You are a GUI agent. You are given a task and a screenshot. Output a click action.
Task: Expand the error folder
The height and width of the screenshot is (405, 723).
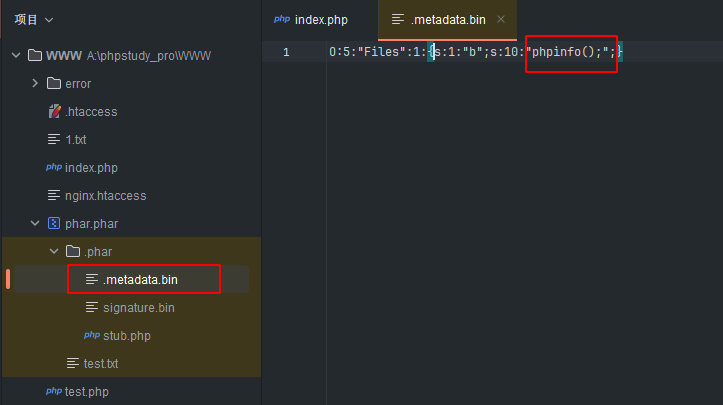[x=35, y=83]
